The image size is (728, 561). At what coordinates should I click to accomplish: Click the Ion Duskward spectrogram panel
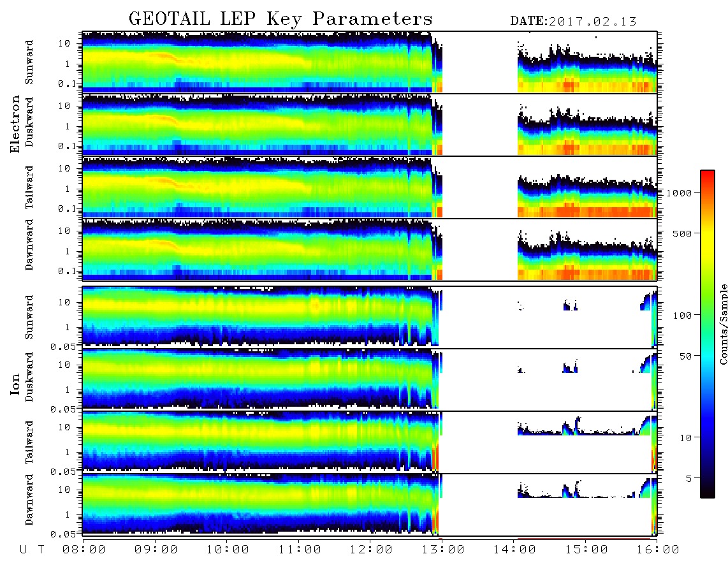(x=370, y=379)
